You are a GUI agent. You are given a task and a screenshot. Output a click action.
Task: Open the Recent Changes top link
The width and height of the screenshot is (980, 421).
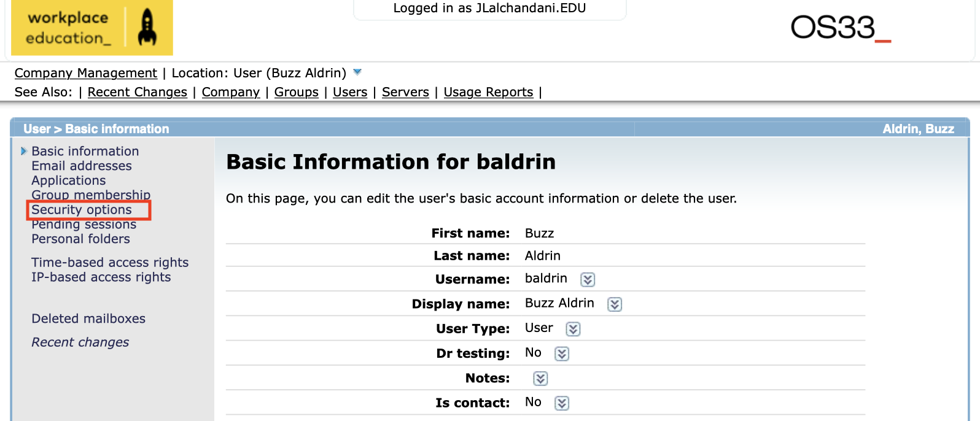(137, 92)
